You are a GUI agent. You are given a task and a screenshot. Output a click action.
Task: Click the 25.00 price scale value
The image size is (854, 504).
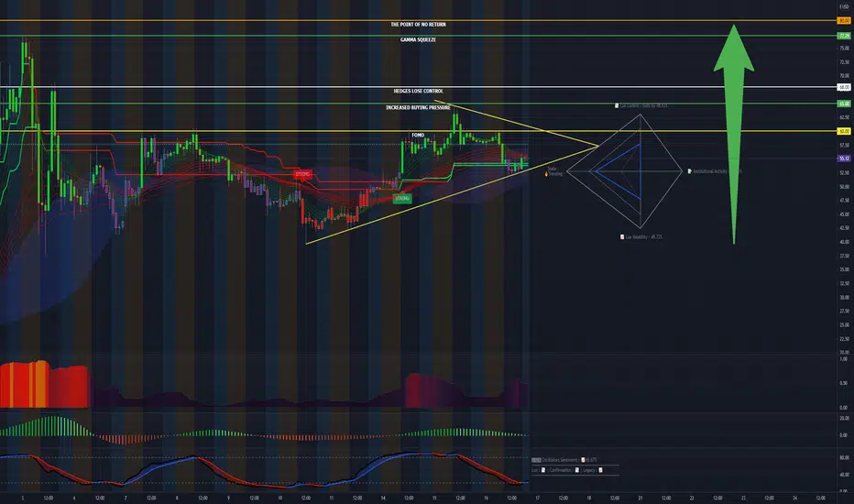pos(844,325)
